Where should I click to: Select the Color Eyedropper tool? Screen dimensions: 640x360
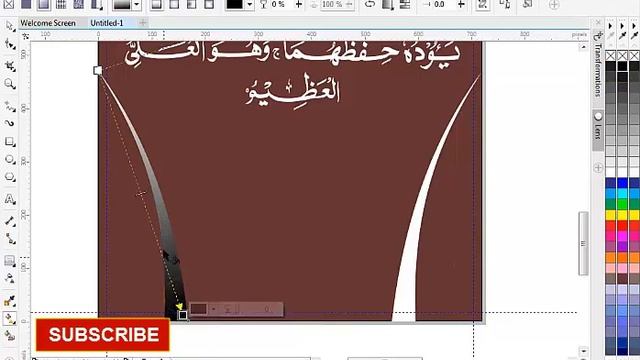(x=10, y=301)
